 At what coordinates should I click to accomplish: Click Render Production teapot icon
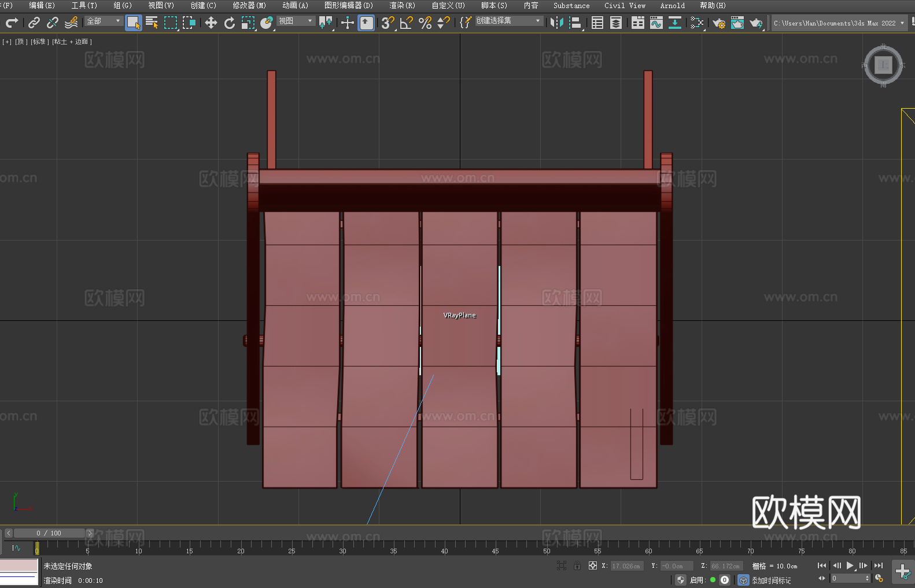point(756,23)
